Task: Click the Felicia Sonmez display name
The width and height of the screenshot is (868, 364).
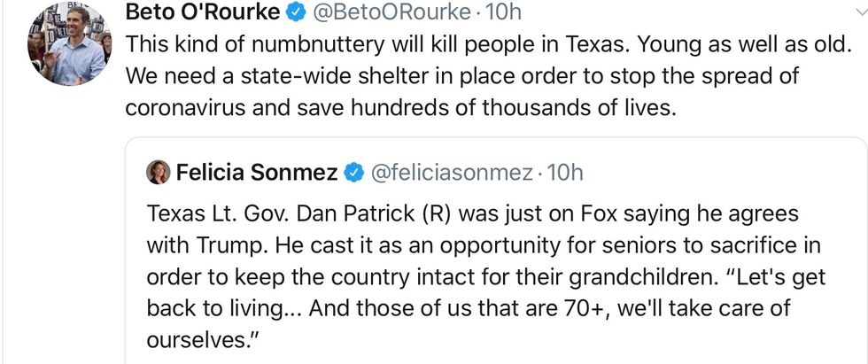Action: coord(257,173)
